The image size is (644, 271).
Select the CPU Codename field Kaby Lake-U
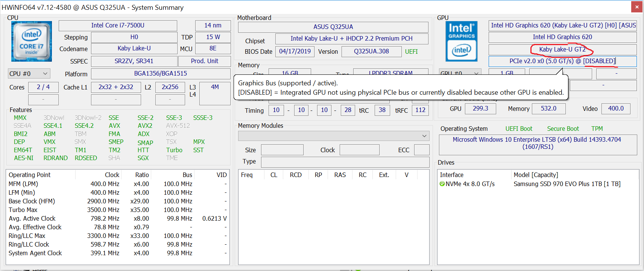point(134,48)
